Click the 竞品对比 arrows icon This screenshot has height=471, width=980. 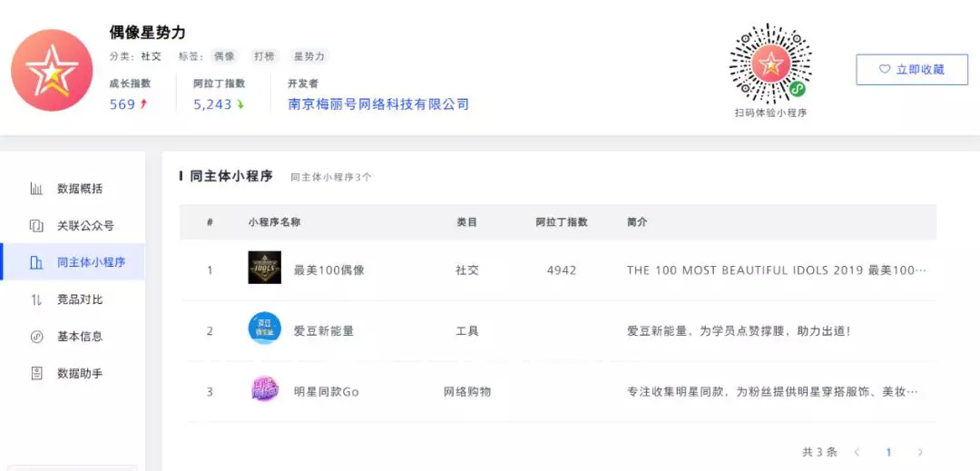pos(36,299)
